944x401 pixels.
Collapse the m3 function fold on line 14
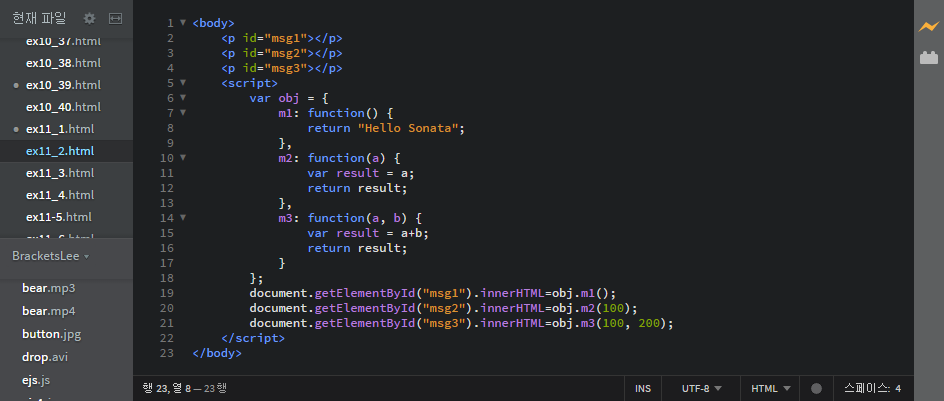pos(183,218)
